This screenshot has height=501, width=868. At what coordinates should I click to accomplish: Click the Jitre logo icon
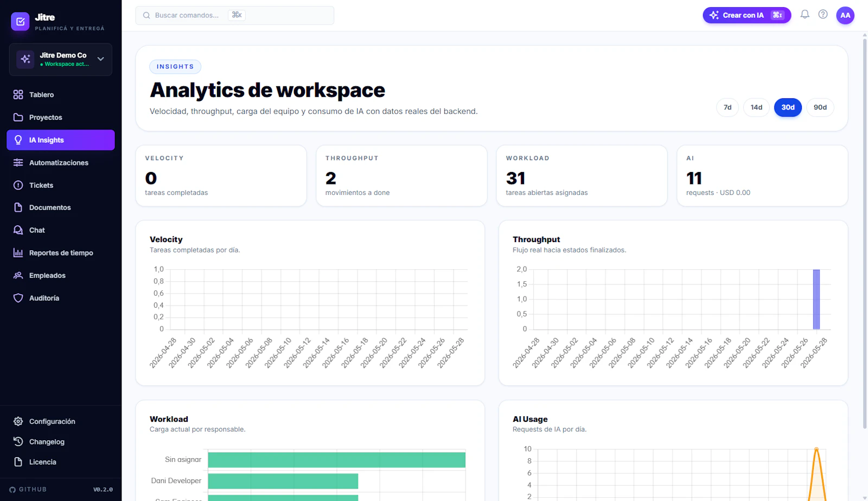pyautogui.click(x=20, y=22)
